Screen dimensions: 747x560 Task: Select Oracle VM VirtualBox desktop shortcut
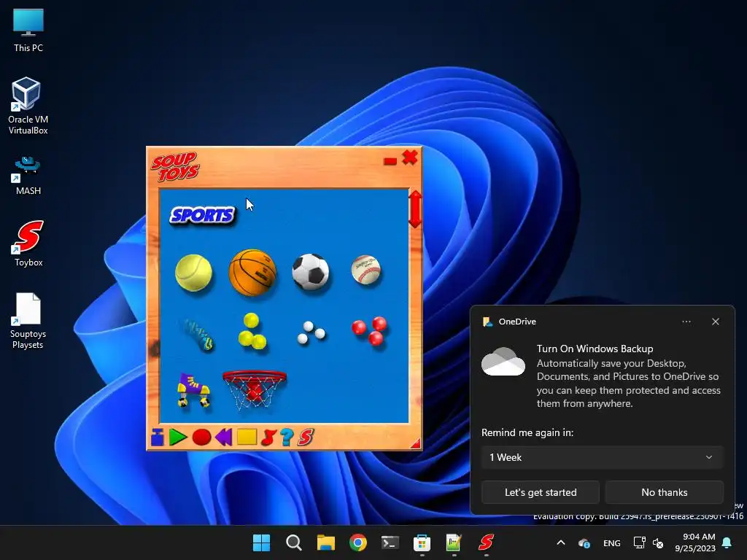28,106
